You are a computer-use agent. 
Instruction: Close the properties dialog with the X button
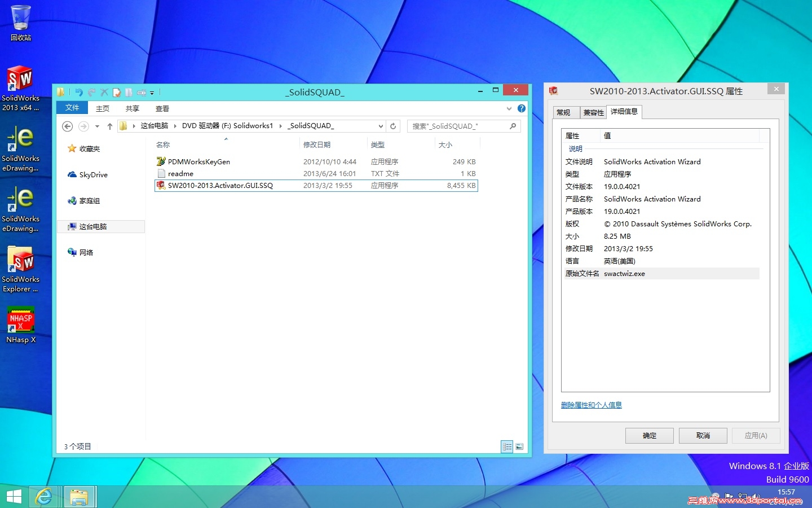(776, 89)
